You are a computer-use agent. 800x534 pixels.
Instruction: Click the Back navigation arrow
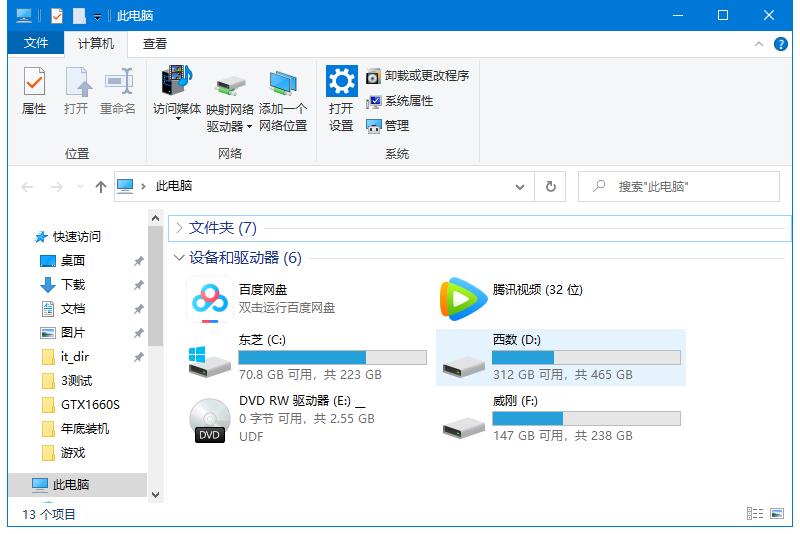27,187
